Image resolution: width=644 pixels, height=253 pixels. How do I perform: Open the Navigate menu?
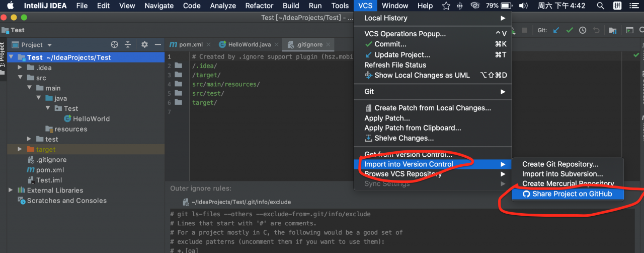coord(159,6)
